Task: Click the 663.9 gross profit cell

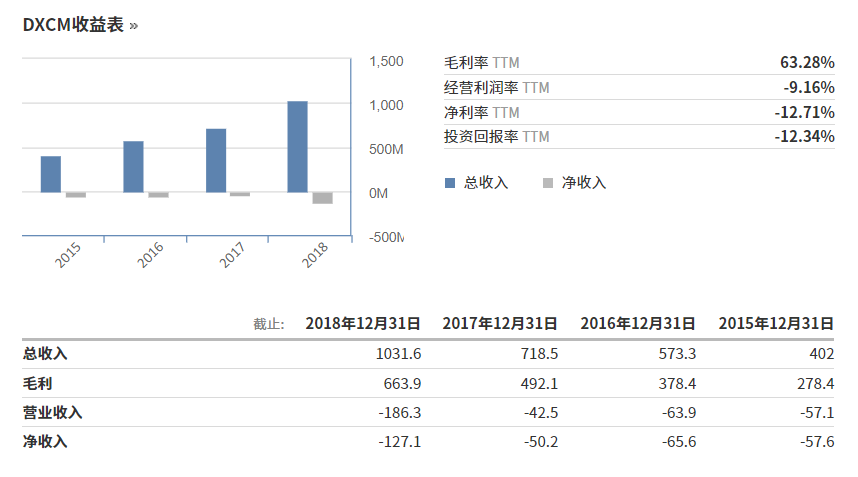Action: pos(402,383)
